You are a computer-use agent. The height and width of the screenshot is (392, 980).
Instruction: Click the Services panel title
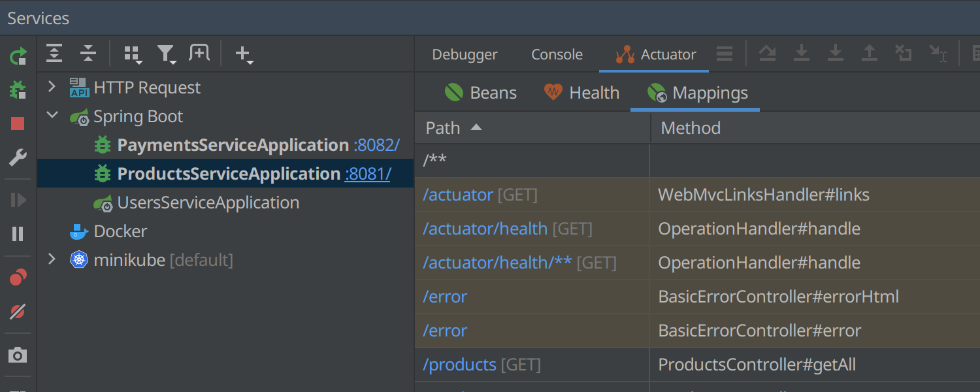(x=39, y=18)
